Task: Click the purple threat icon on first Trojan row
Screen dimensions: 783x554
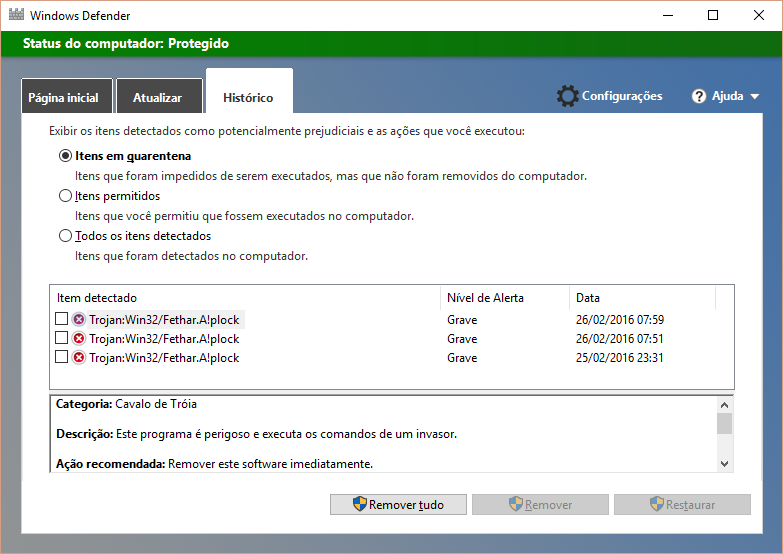Action: point(79,320)
